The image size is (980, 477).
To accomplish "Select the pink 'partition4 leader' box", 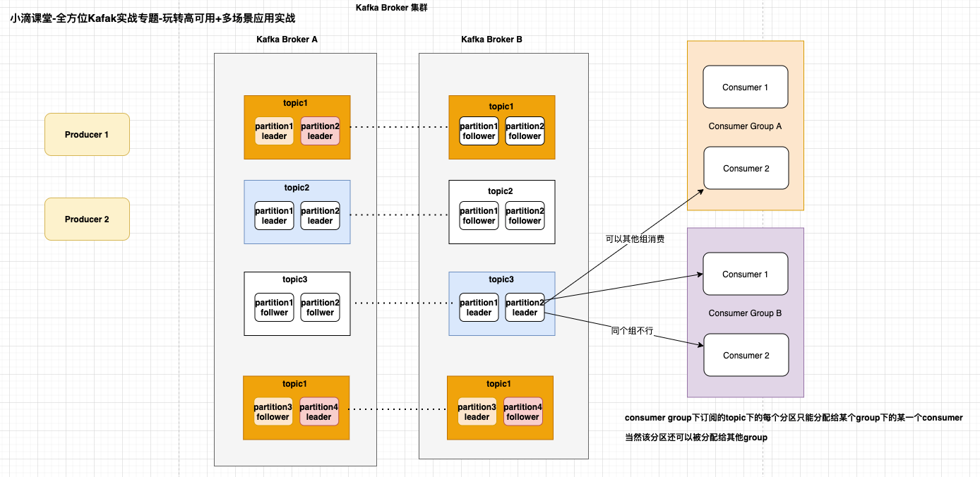I will point(319,411).
